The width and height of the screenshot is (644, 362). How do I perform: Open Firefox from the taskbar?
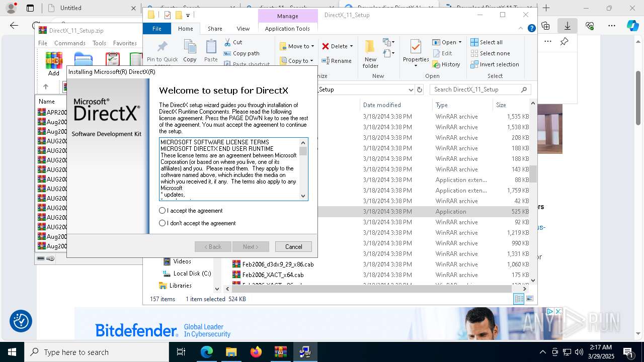[x=256, y=352]
